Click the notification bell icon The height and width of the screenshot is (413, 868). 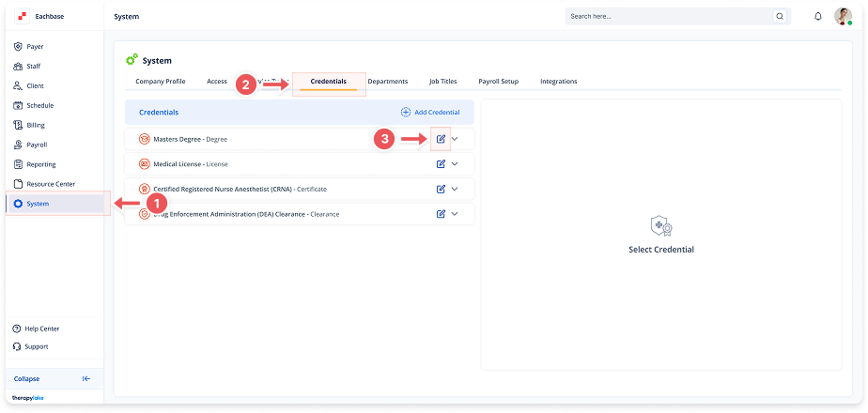pos(817,16)
